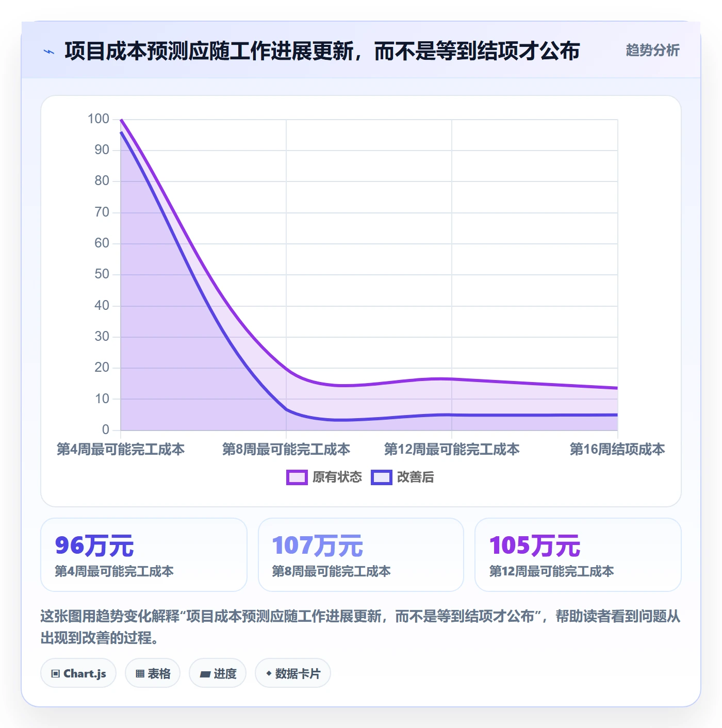The width and height of the screenshot is (722, 728).
Task: Click the 96万元 value
Action: point(94,545)
